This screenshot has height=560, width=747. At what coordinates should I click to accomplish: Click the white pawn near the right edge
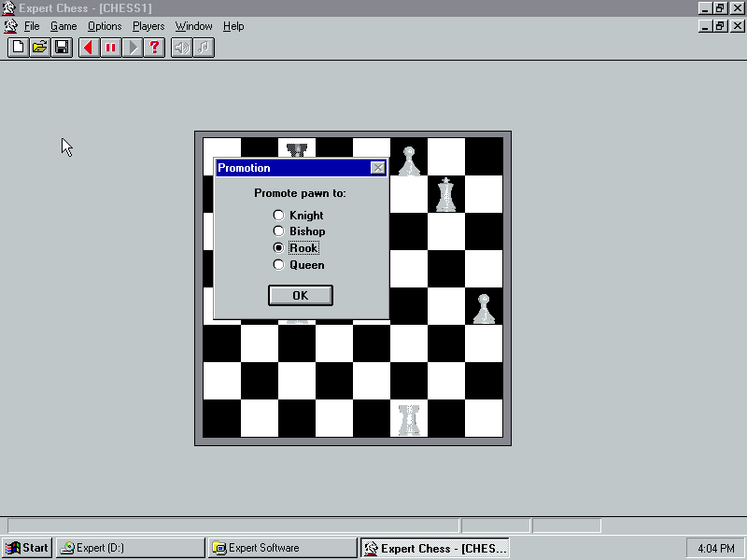click(484, 309)
